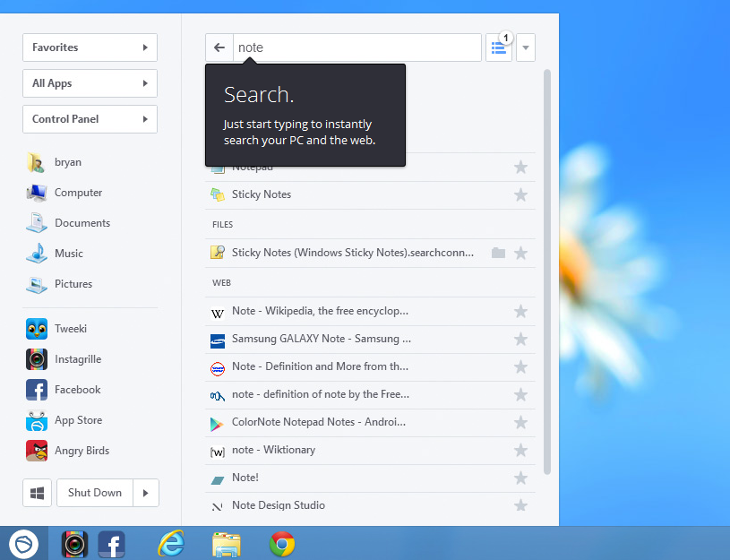The image size is (730, 560).
Task: Star the Sticky Notes result as favorite
Action: [520, 194]
